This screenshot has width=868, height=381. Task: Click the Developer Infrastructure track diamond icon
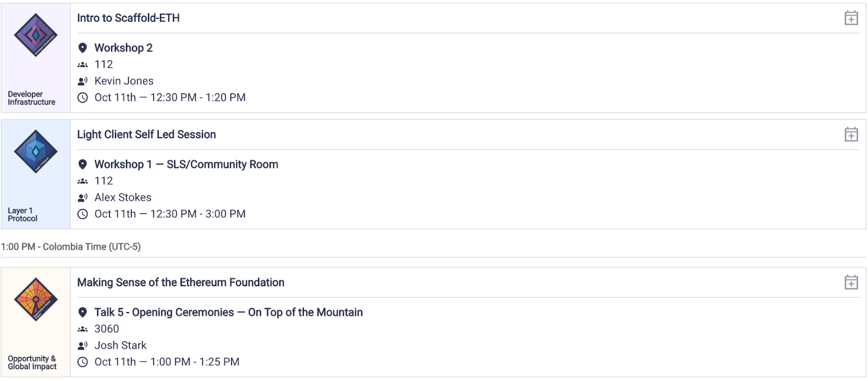[x=36, y=35]
